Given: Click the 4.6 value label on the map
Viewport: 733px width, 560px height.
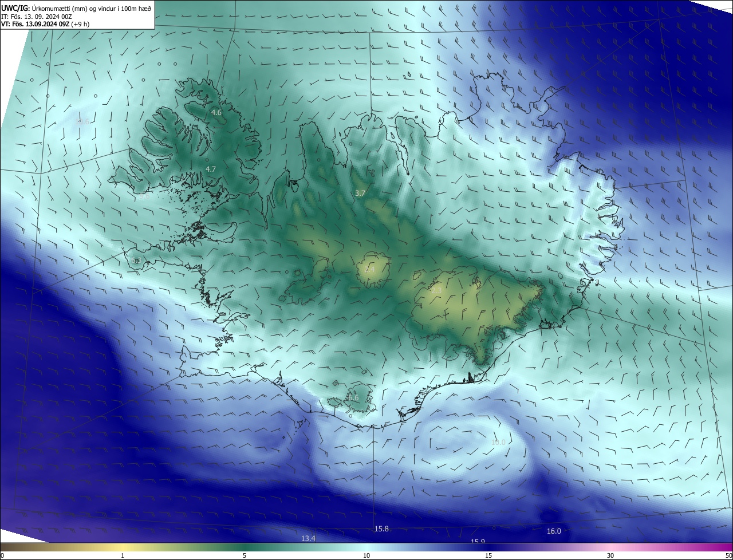Looking at the screenshot, I should 216,113.
